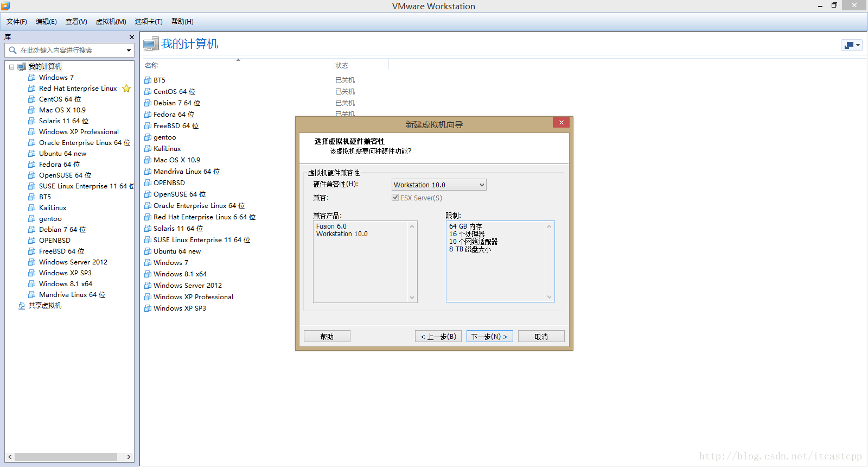Click the star favorite icon beside Red Hat Enterprise Linux

click(x=126, y=89)
